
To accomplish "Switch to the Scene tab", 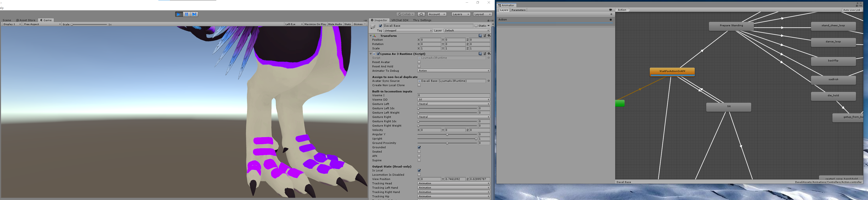I will 7,20.
